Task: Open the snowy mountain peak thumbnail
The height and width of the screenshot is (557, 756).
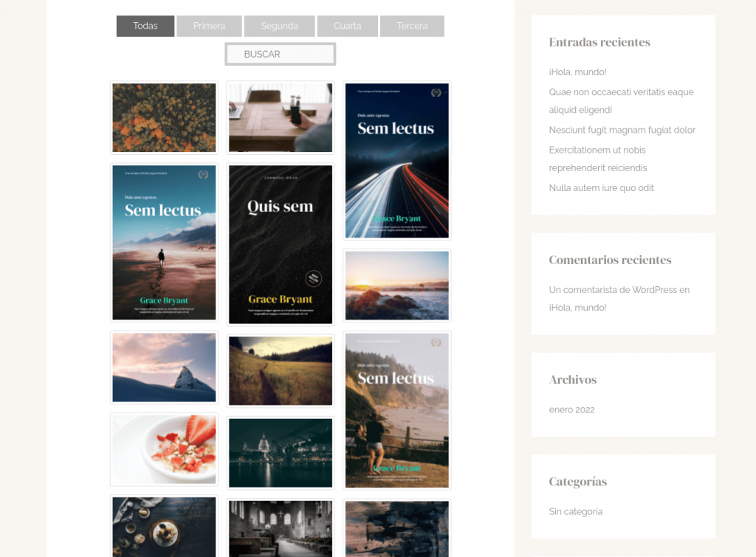Action: [164, 367]
